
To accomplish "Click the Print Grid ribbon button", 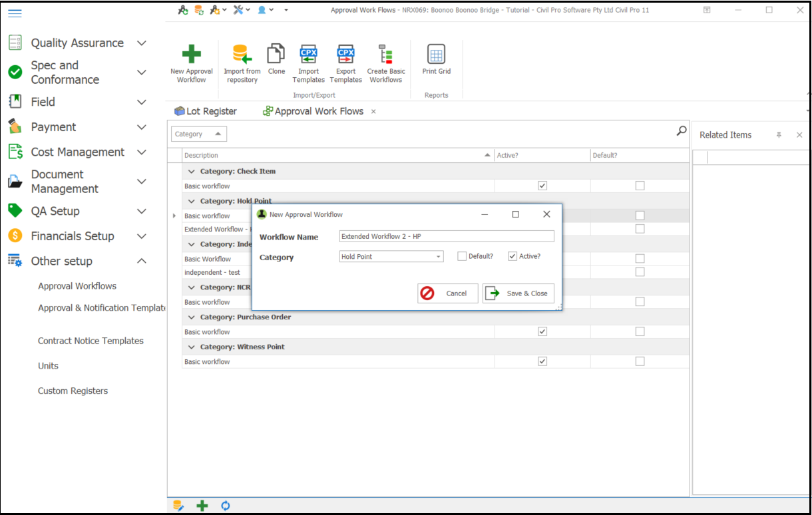I will click(x=437, y=60).
